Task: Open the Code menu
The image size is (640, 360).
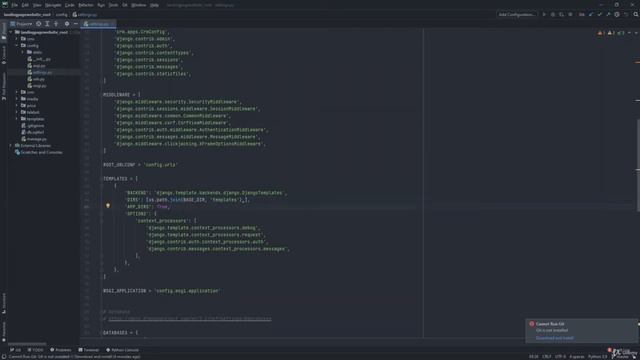Action: pos(69,5)
